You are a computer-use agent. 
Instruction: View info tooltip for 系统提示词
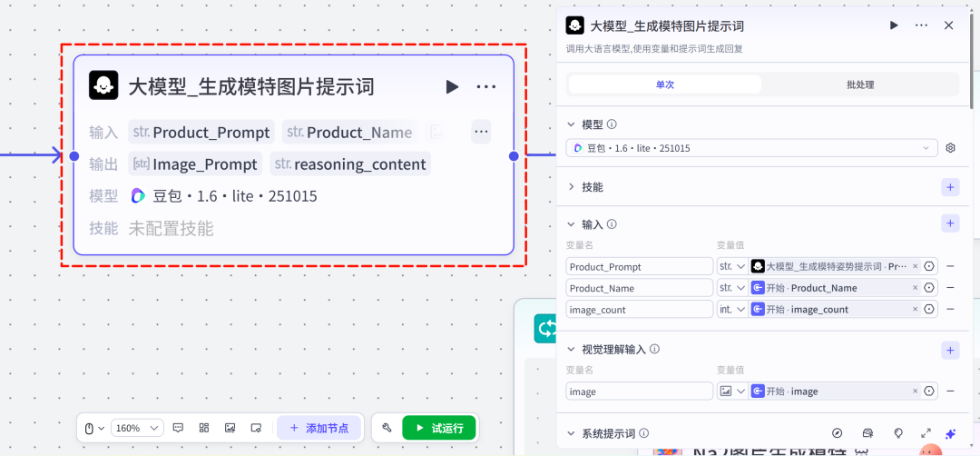pos(644,433)
